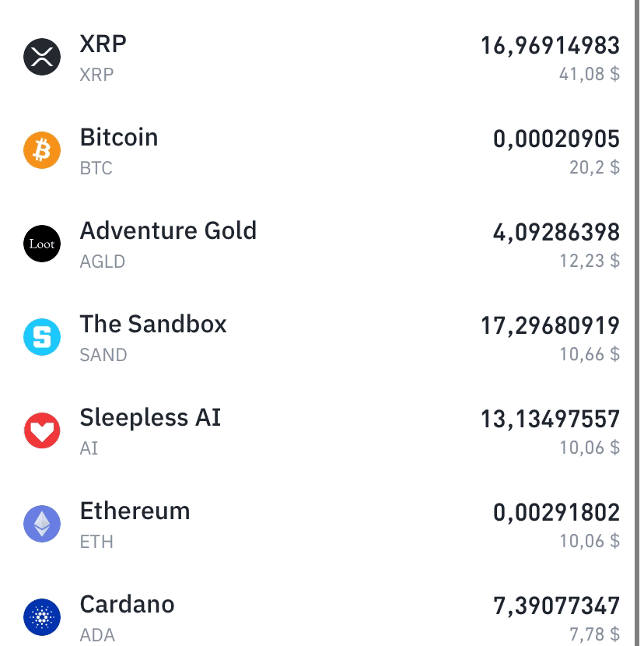The height and width of the screenshot is (646, 644).
Task: Click the vertical scrollbar on the right edge
Action: click(x=638, y=323)
